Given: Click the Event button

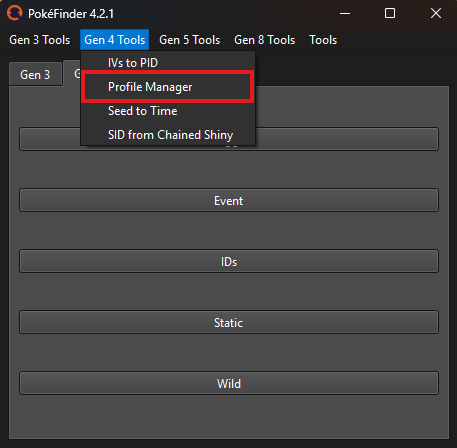Looking at the screenshot, I should pyautogui.click(x=229, y=200).
